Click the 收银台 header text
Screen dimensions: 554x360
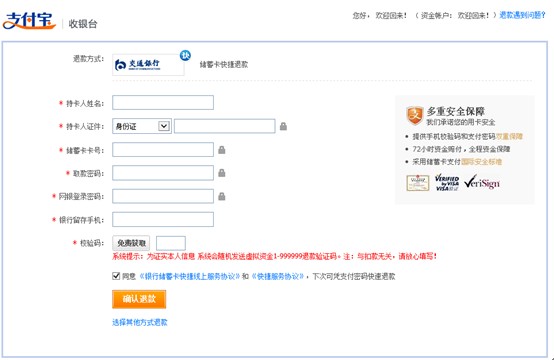click(83, 24)
